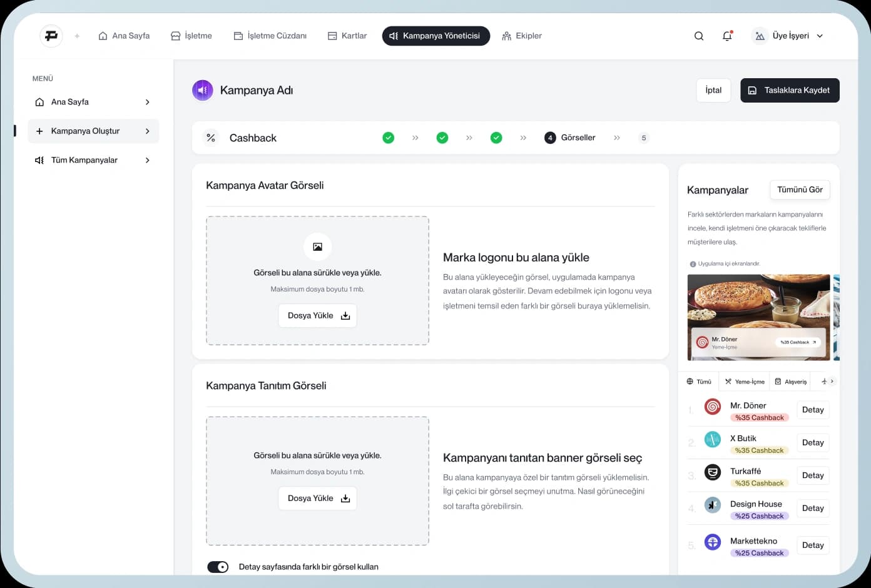The width and height of the screenshot is (871, 588).
Task: Click the Turkaffé brand icon
Action: click(713, 472)
